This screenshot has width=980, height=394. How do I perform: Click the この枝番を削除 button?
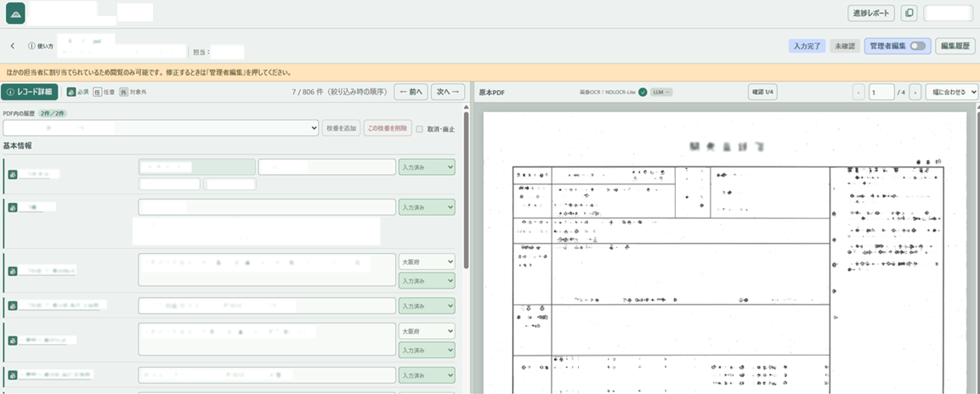click(x=387, y=128)
